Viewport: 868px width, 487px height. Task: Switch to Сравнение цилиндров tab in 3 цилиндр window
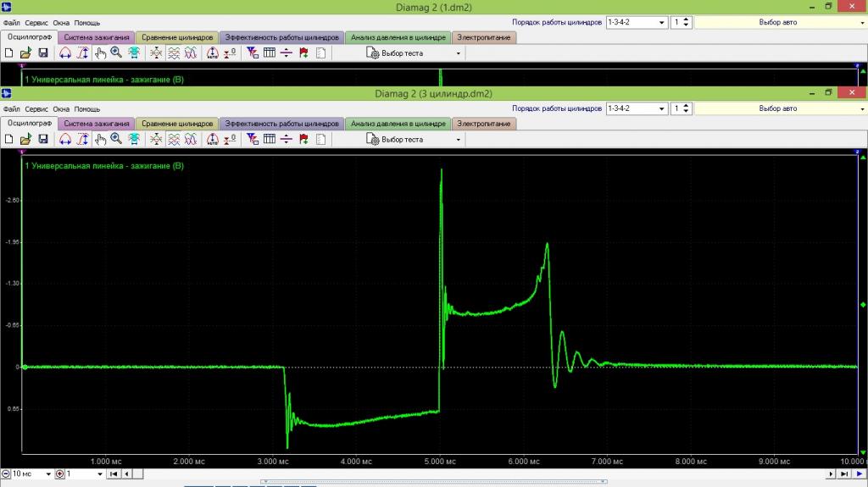click(177, 124)
